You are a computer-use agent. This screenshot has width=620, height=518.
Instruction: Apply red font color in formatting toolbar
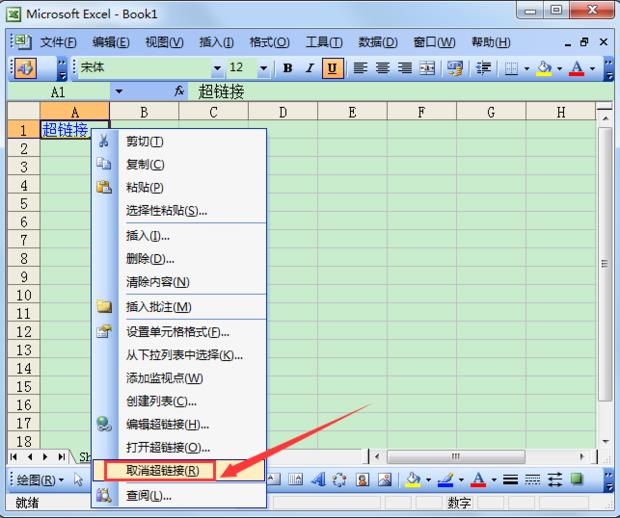(577, 69)
